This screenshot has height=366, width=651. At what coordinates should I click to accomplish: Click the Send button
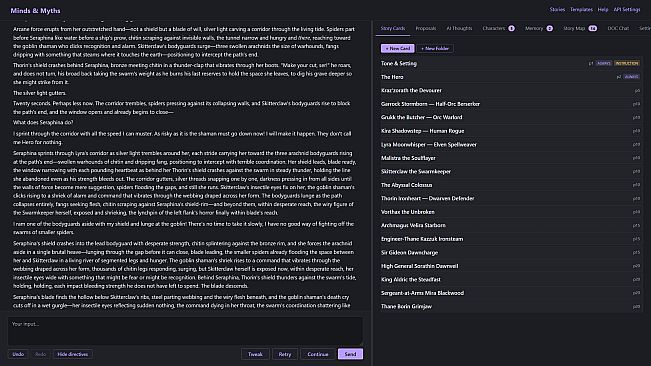(x=350, y=354)
